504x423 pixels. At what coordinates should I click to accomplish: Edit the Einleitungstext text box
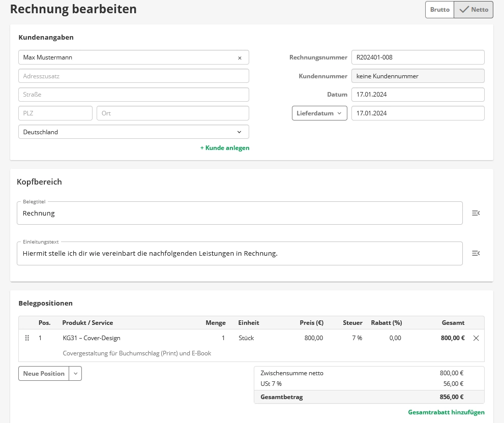pos(239,253)
